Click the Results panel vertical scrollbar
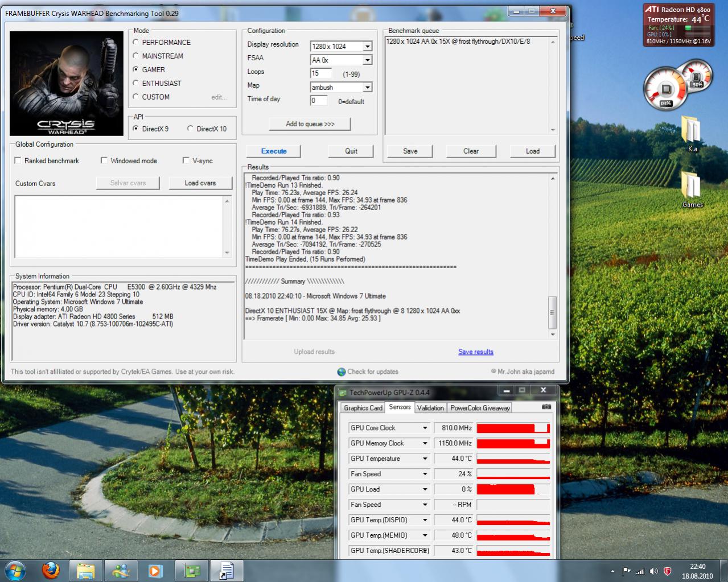Screen dimensions: 728x582 (552, 256)
